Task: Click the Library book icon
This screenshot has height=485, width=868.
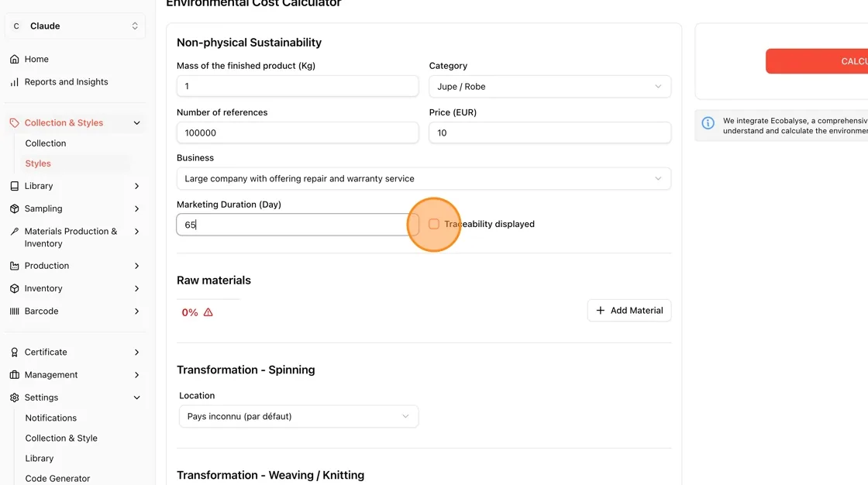Action: click(x=15, y=186)
